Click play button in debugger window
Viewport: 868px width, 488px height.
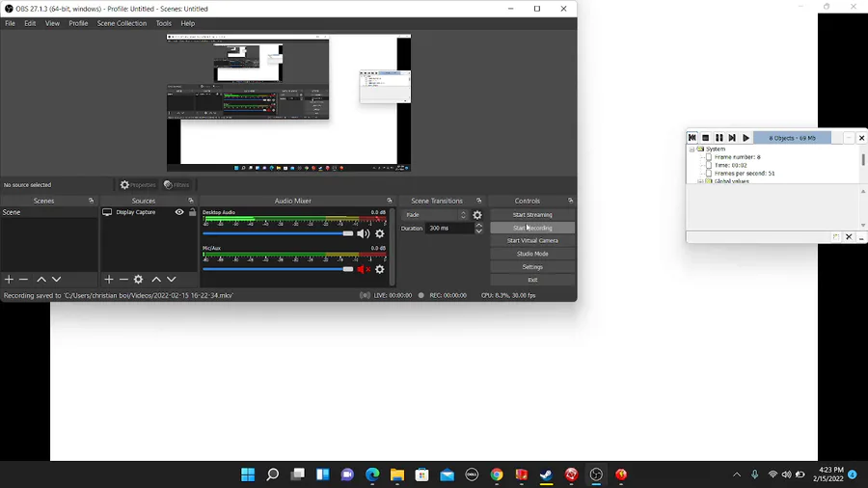[746, 138]
